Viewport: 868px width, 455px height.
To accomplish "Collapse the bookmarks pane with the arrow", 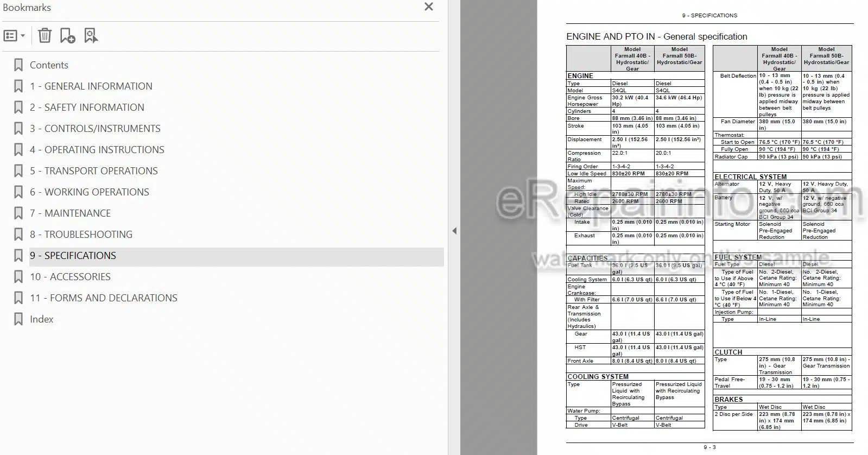I will click(x=454, y=231).
